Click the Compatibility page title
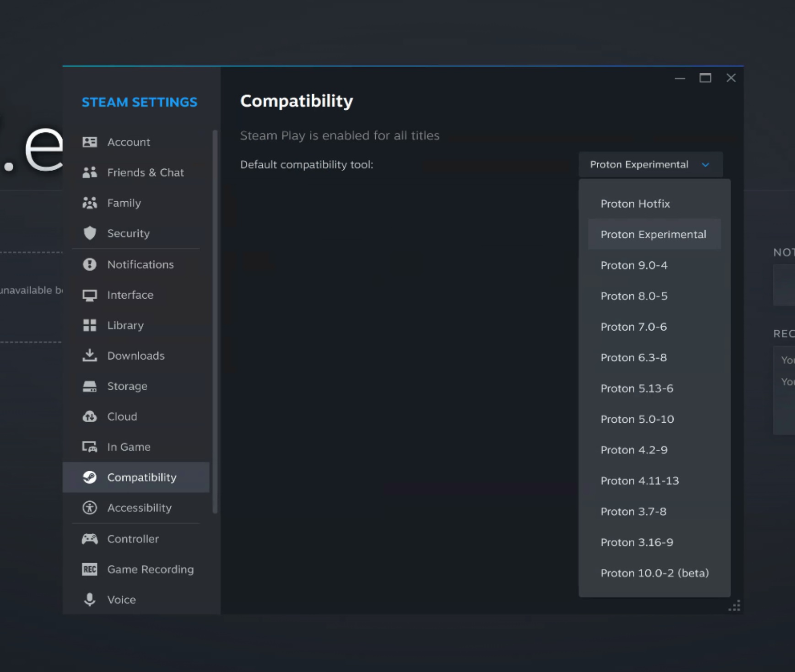 pos(297,101)
